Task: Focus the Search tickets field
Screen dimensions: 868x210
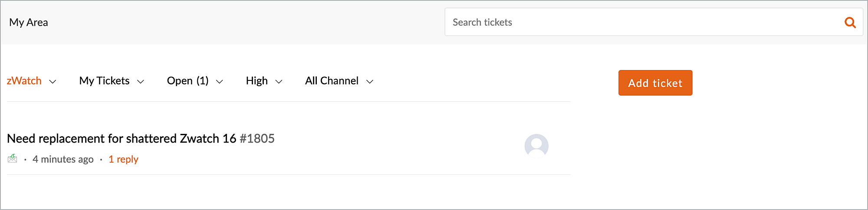Action: point(642,22)
